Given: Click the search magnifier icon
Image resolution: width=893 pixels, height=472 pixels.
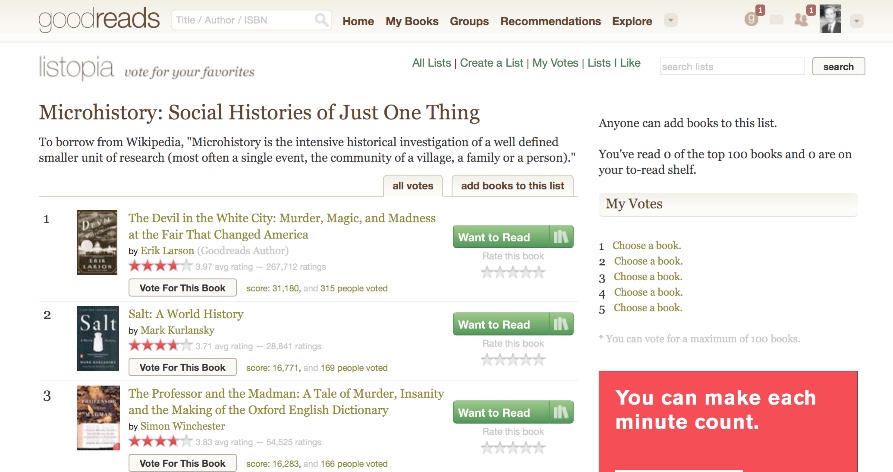Looking at the screenshot, I should [321, 20].
